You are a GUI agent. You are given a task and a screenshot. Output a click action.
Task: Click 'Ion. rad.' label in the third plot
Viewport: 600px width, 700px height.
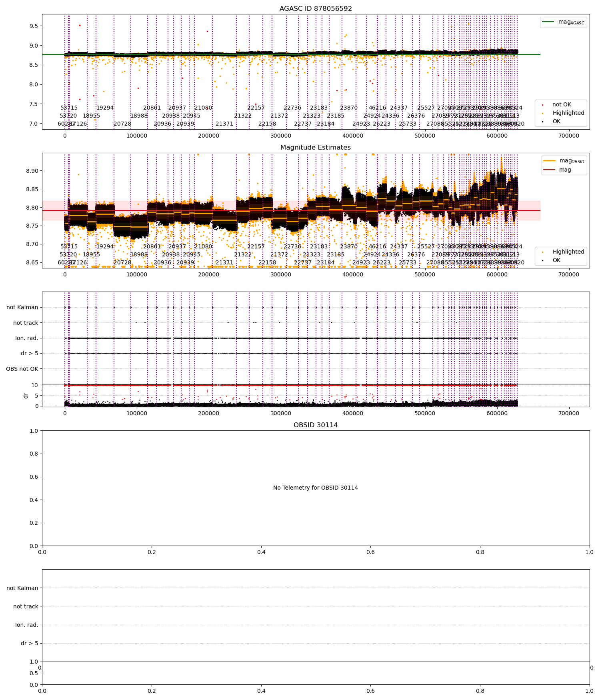point(27,338)
